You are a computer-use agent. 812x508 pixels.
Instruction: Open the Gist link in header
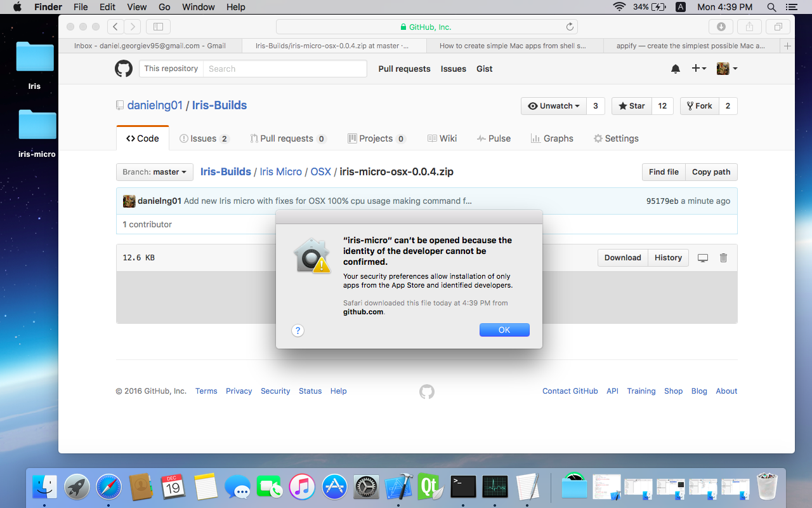pos(485,69)
